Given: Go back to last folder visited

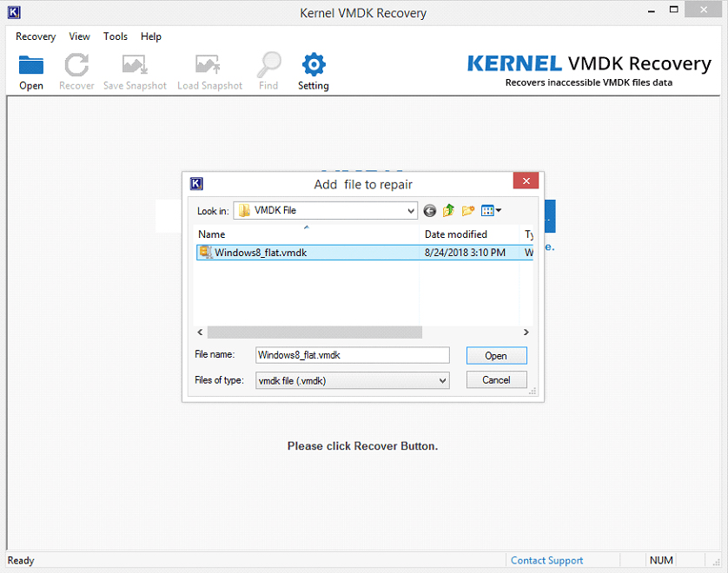Looking at the screenshot, I should pyautogui.click(x=430, y=211).
